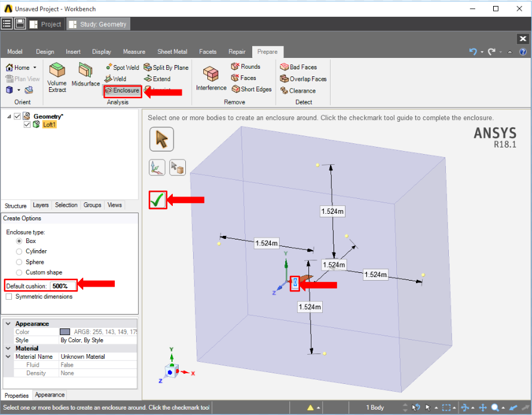The image size is (532, 415).
Task: Open the view cube orientation dropdown arrow
Action: (x=19, y=90)
